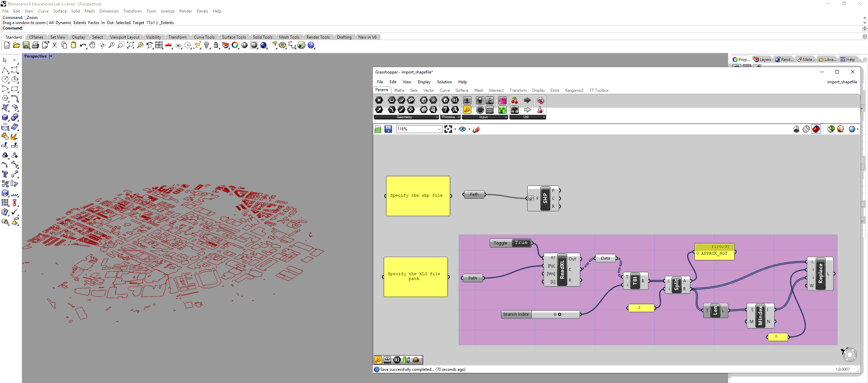Screen dimensions: 868x383
Task: Expand the Perspective viewport title dropdown arrow
Action: [51, 56]
